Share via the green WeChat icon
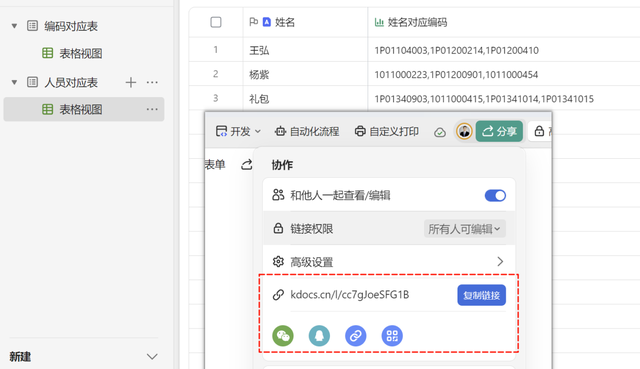This screenshot has height=369, width=640. 283,336
